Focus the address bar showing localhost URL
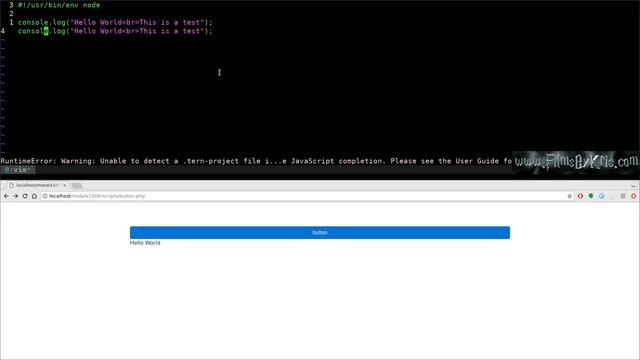 point(306,196)
